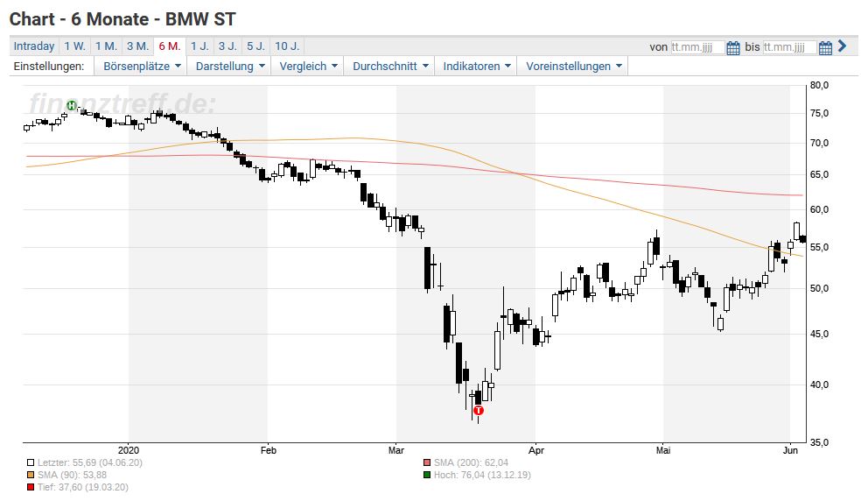The width and height of the screenshot is (868, 501).
Task: Select the 1 J. time range tab
Action: 199,46
